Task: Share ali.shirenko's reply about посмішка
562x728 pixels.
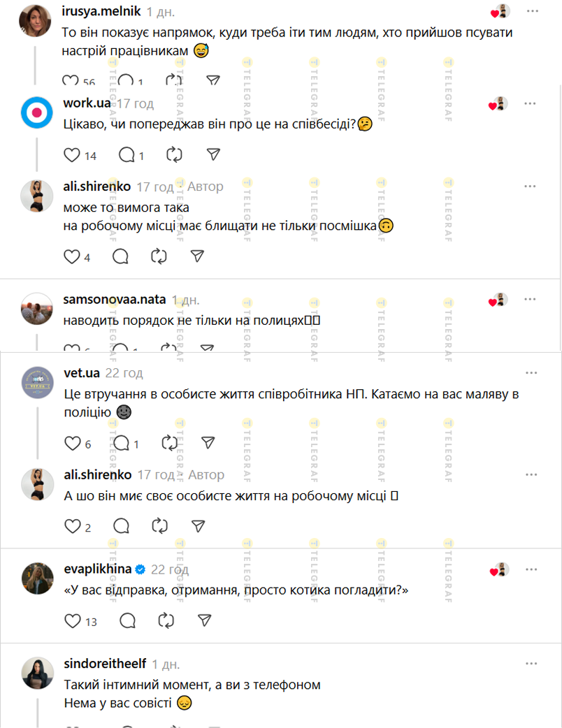Action: (x=197, y=256)
